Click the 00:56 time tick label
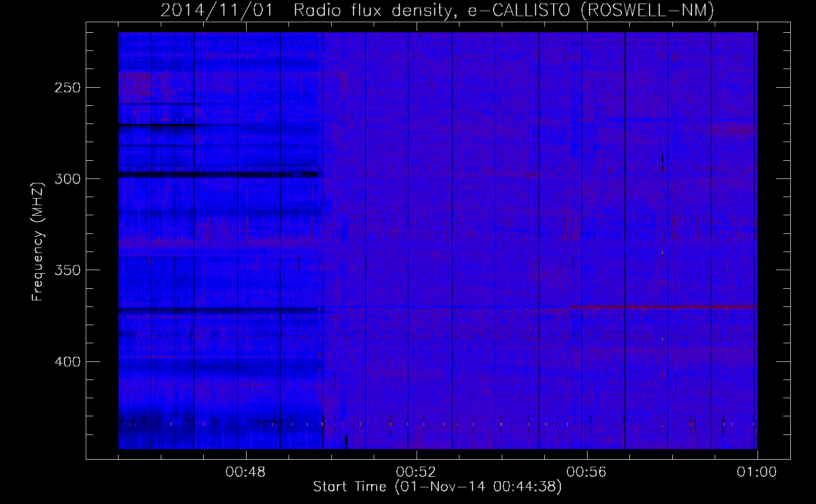 pyautogui.click(x=587, y=472)
